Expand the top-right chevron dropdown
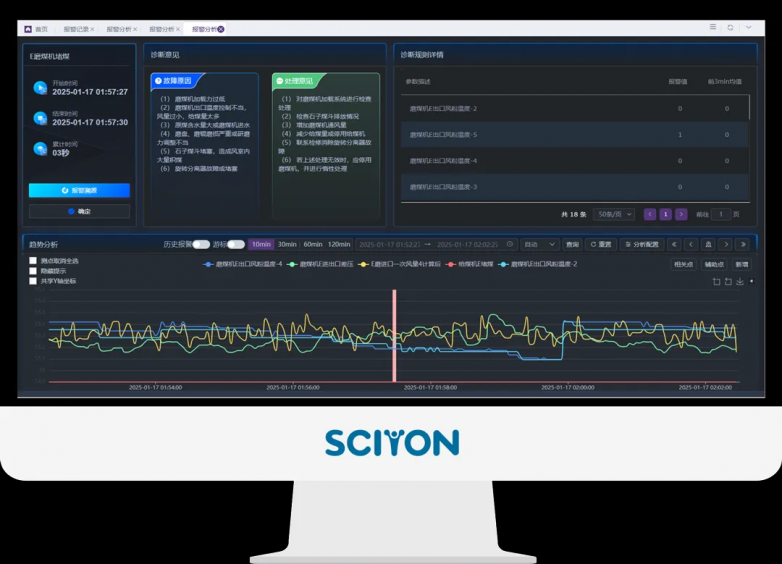 749,27
